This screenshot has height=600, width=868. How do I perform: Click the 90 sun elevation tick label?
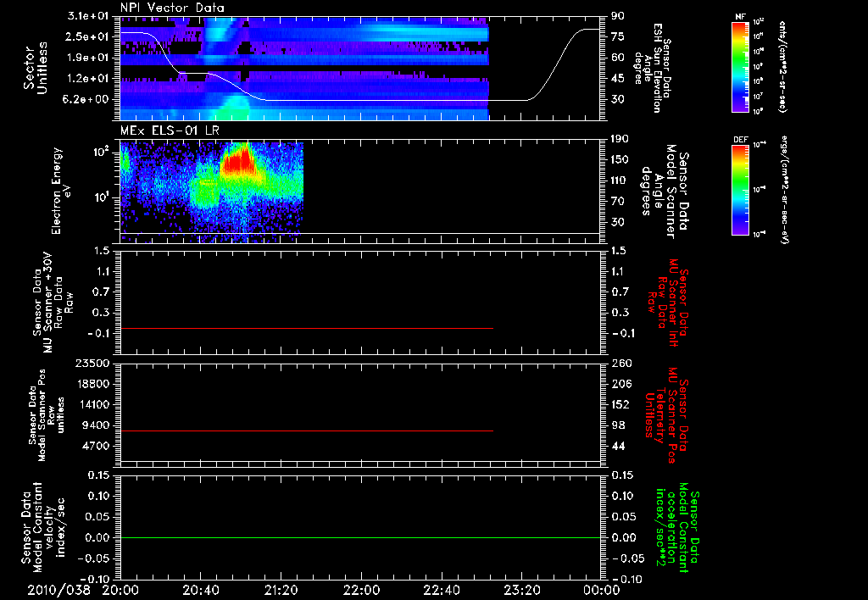[618, 16]
